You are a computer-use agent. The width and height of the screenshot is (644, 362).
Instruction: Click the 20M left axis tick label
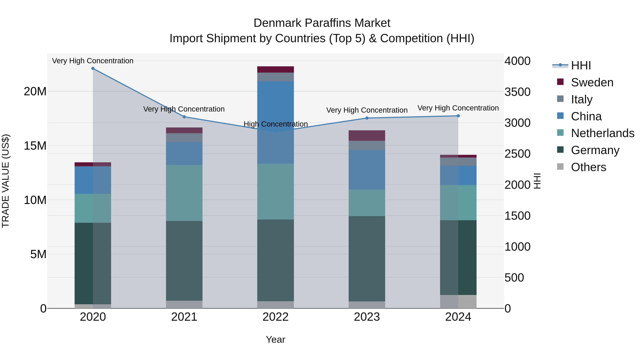[35, 91]
